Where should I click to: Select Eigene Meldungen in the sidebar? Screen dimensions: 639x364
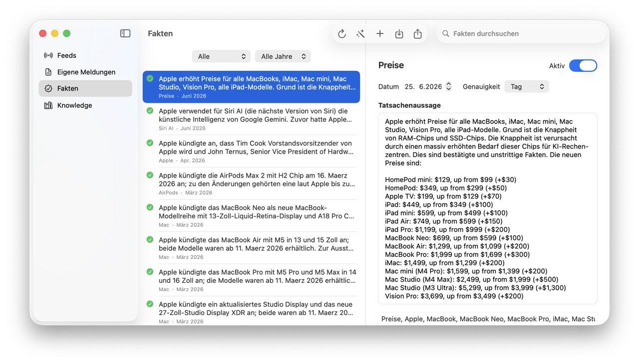85,72
